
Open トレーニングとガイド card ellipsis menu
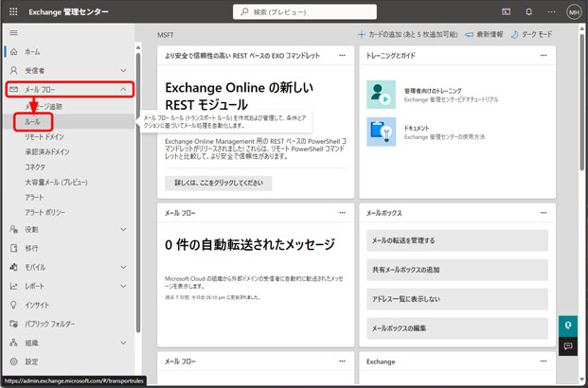543,56
